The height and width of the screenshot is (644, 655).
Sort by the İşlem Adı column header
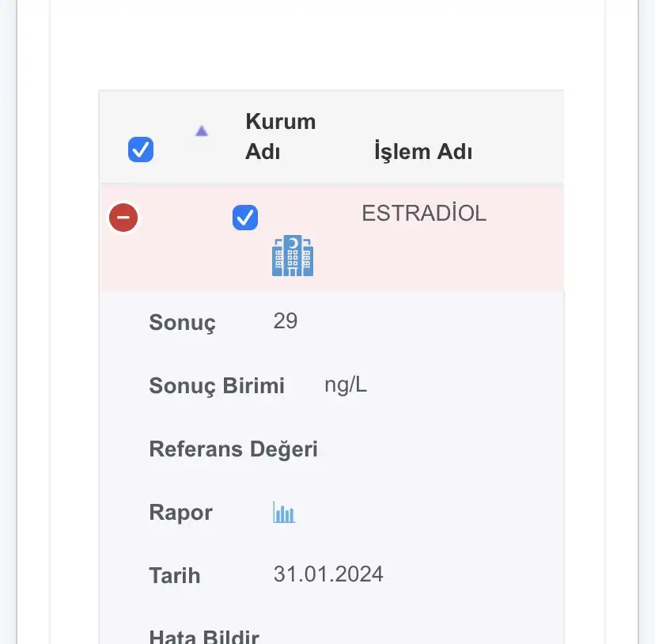coord(423,151)
